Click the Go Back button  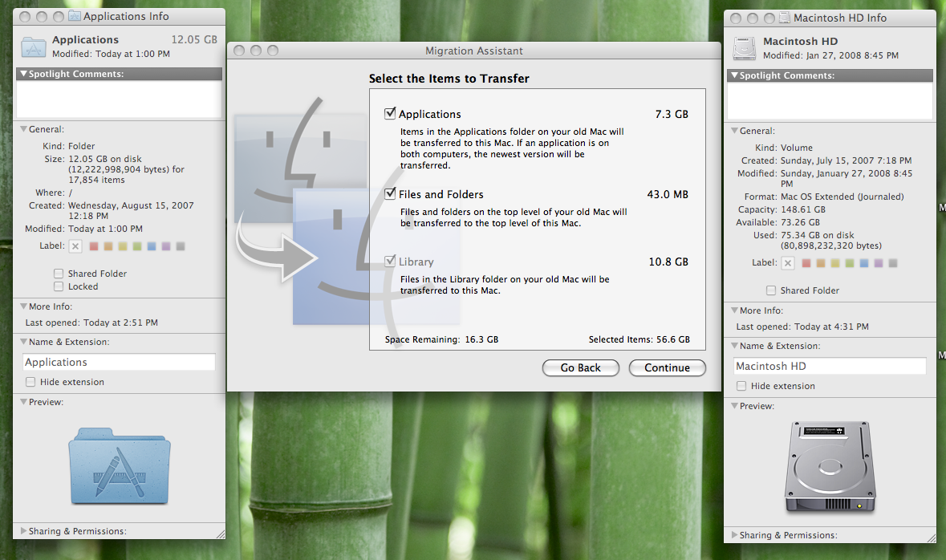580,367
